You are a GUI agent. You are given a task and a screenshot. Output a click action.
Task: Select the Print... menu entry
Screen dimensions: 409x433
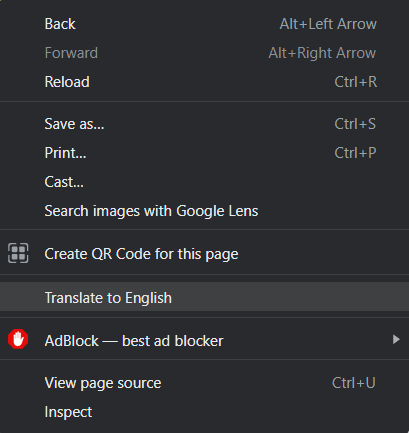204,153
